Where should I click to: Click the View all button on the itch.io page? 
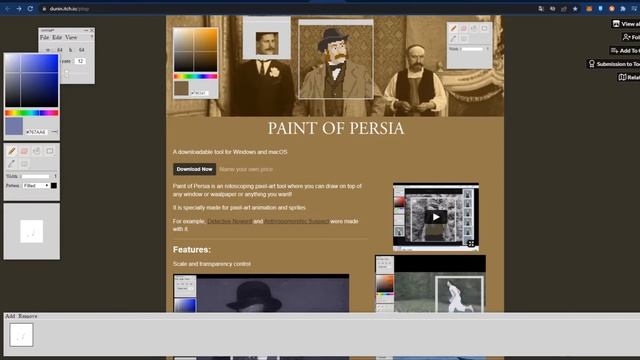pos(626,24)
